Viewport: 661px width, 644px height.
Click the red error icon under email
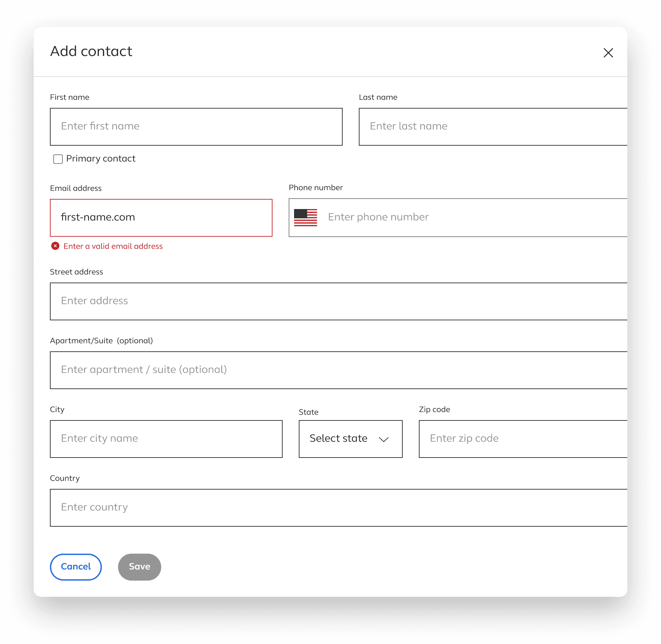coord(55,246)
